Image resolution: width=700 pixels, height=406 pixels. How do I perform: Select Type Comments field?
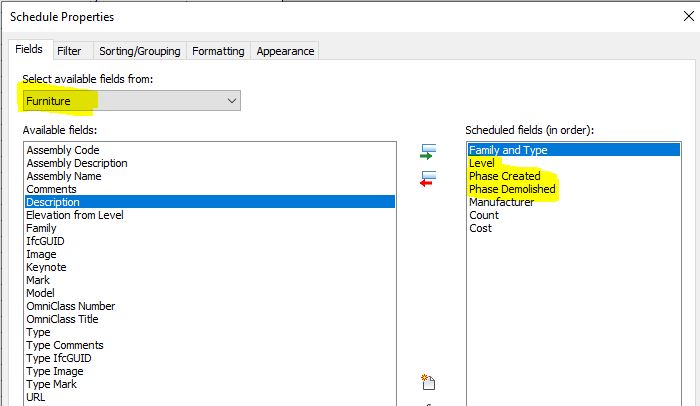pyautogui.click(x=210, y=345)
